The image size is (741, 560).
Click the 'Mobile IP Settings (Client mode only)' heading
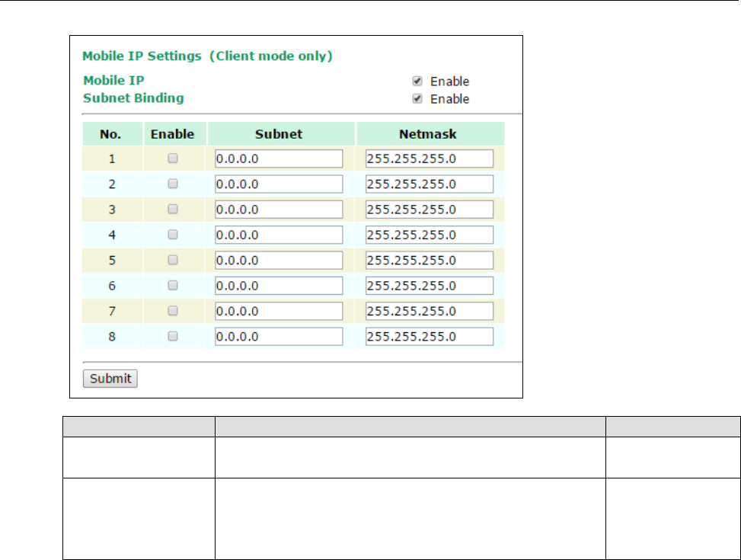[x=207, y=56]
